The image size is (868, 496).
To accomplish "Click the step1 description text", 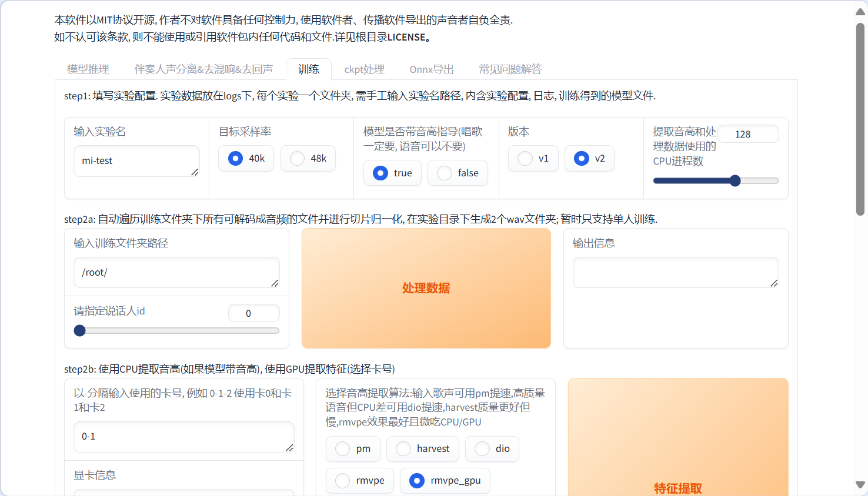I will 360,96.
